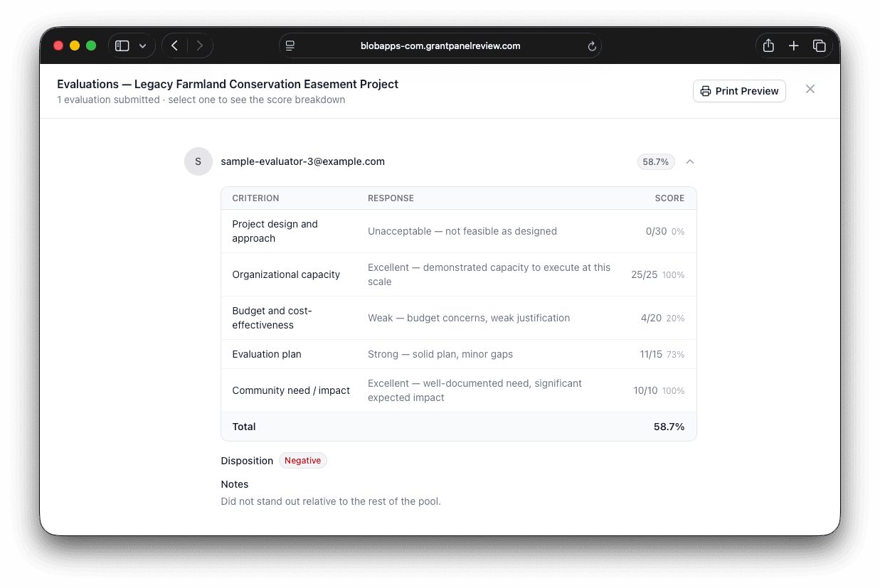Select the SCORE column header

[x=669, y=198]
